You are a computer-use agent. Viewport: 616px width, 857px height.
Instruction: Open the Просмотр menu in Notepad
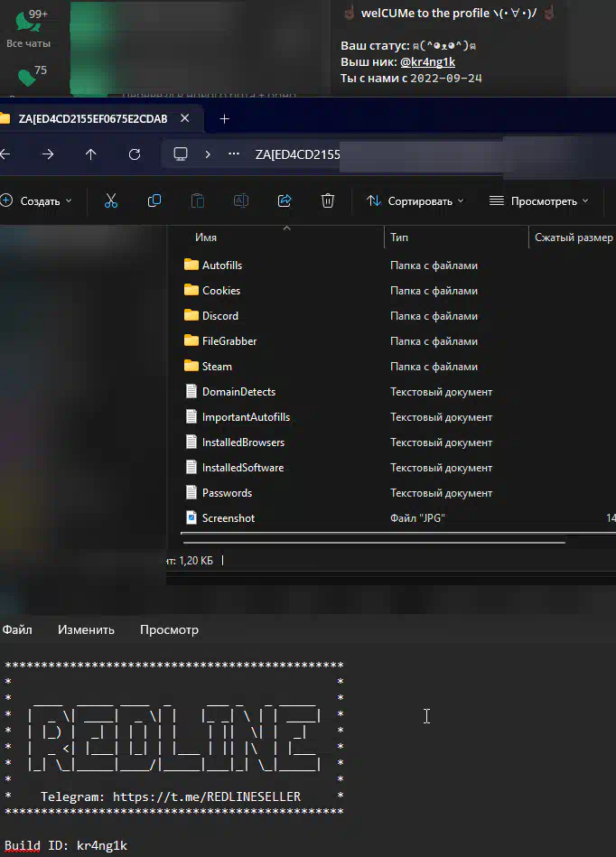tap(169, 629)
